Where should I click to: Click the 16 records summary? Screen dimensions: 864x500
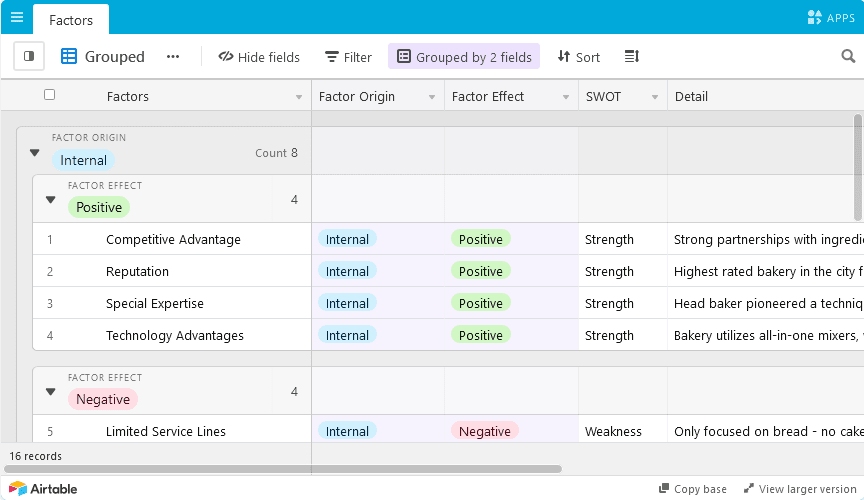coord(35,456)
